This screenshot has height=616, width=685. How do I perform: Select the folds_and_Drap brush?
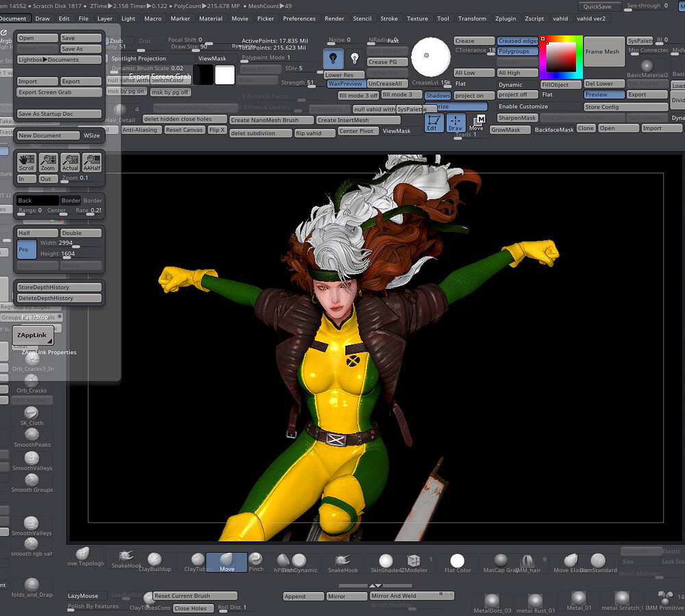(x=32, y=588)
